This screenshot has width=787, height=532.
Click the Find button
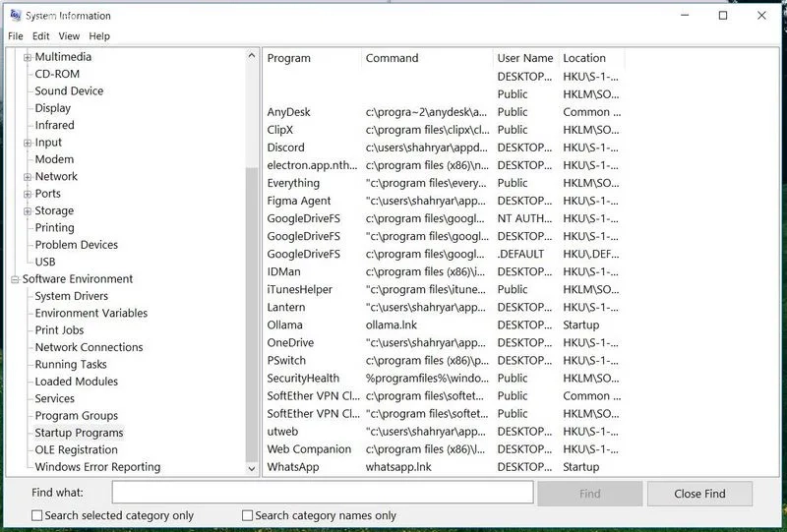589,494
